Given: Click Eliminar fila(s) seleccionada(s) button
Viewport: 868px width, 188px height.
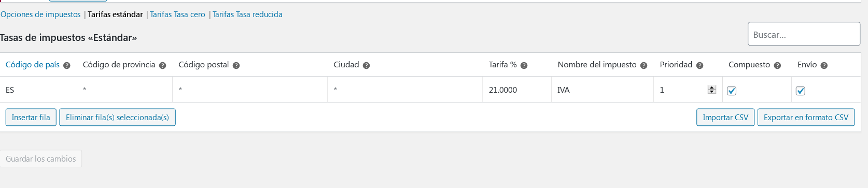Looking at the screenshot, I should (x=117, y=118).
